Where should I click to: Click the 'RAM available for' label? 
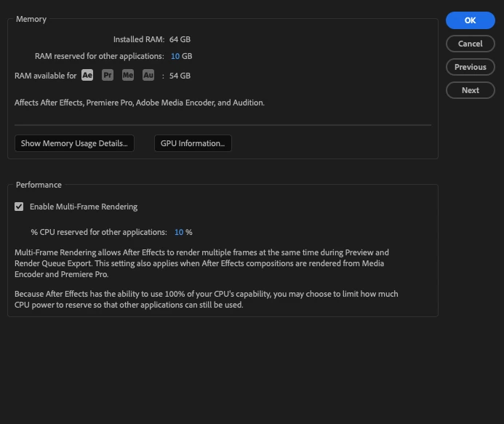(45, 76)
